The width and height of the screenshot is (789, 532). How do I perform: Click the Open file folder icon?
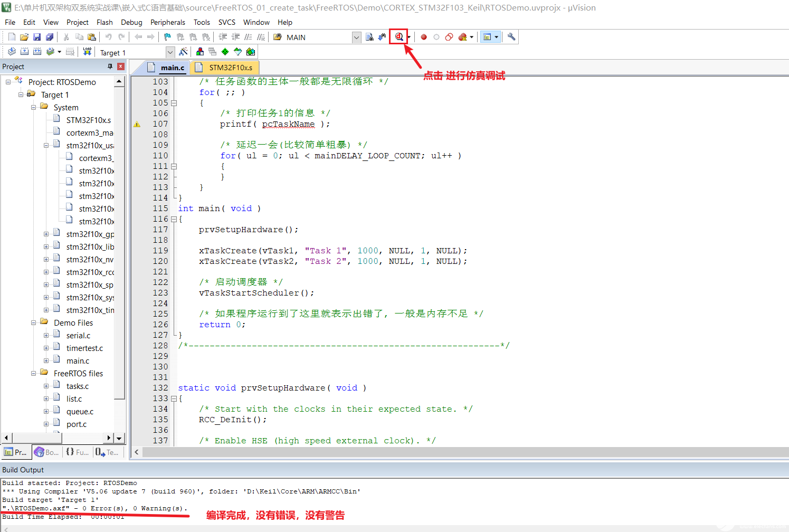pyautogui.click(x=24, y=37)
